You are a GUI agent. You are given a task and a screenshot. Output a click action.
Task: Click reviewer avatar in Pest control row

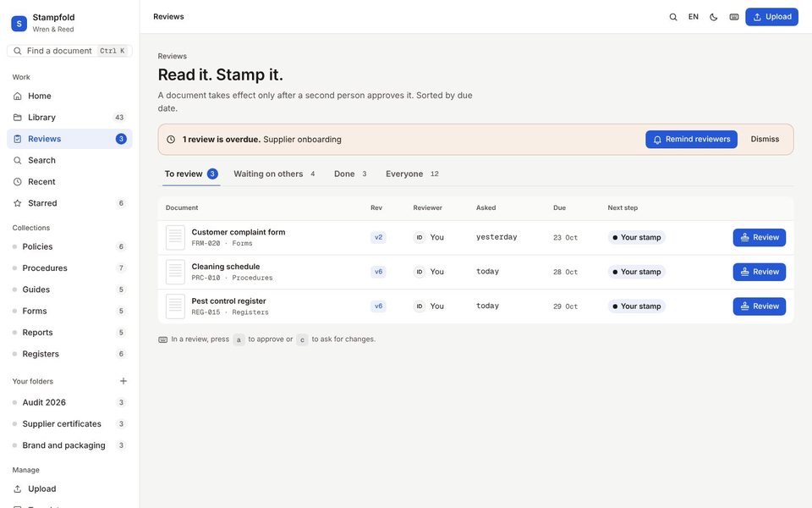(420, 306)
